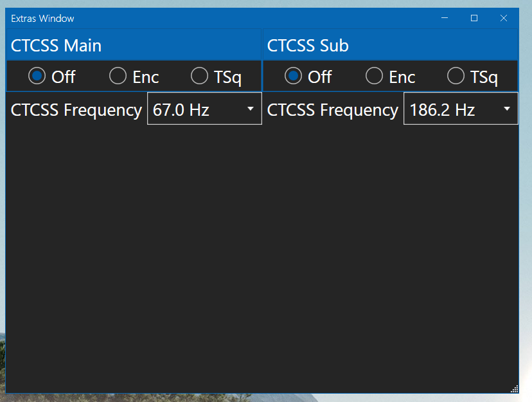The height and width of the screenshot is (402, 532).
Task: Click the empty dark panel area
Action: pos(262,258)
